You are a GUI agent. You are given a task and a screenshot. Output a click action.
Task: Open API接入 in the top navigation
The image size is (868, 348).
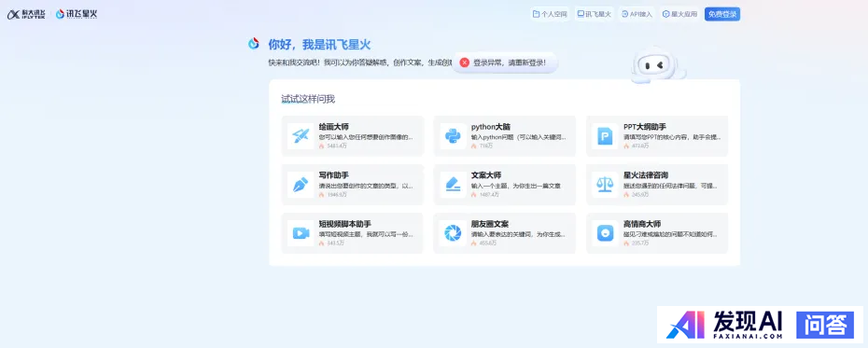637,14
